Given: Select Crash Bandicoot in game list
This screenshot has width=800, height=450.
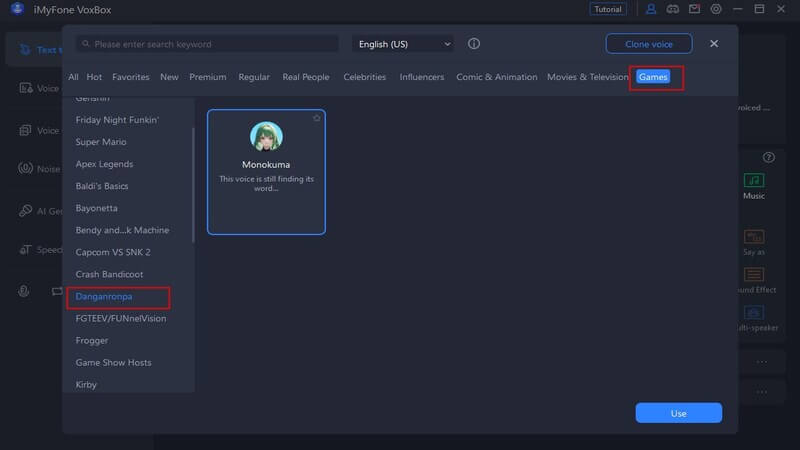Looking at the screenshot, I should pos(109,274).
